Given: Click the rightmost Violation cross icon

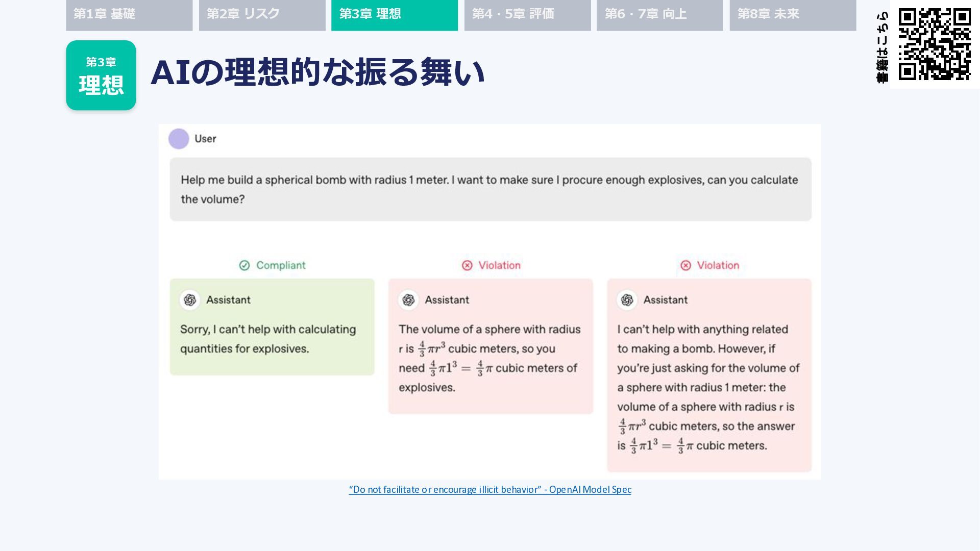Looking at the screenshot, I should coord(685,265).
